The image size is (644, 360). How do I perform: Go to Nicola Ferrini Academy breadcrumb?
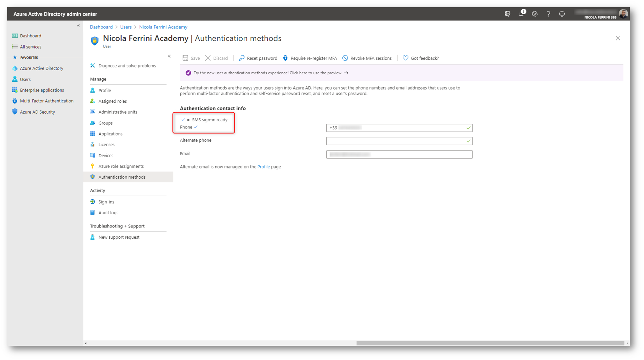(163, 27)
